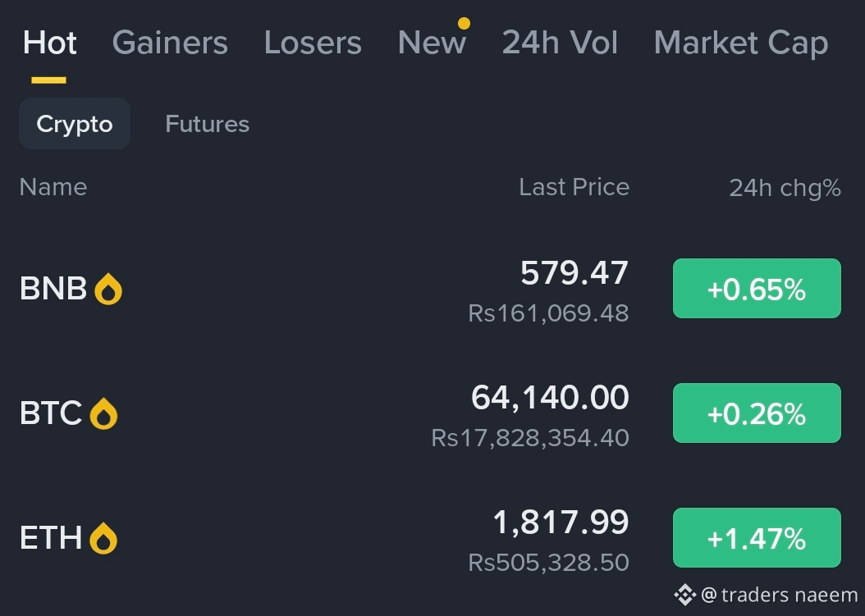Tap the hot flame icon beside ETH

103,538
